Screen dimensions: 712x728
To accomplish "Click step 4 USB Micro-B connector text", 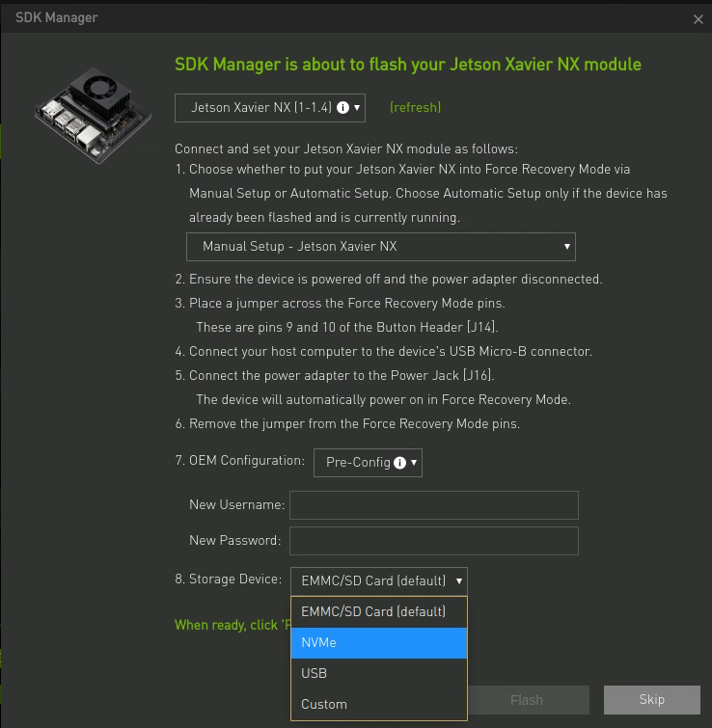I will pos(384,351).
